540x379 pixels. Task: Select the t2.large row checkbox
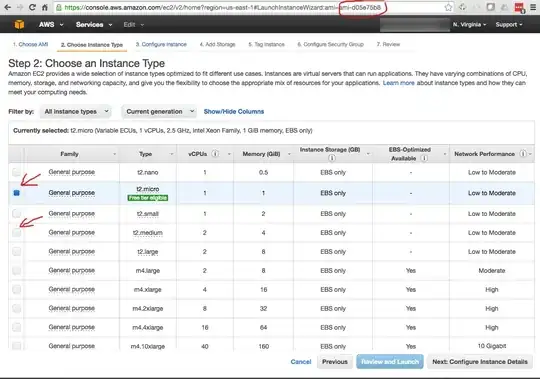point(16,252)
